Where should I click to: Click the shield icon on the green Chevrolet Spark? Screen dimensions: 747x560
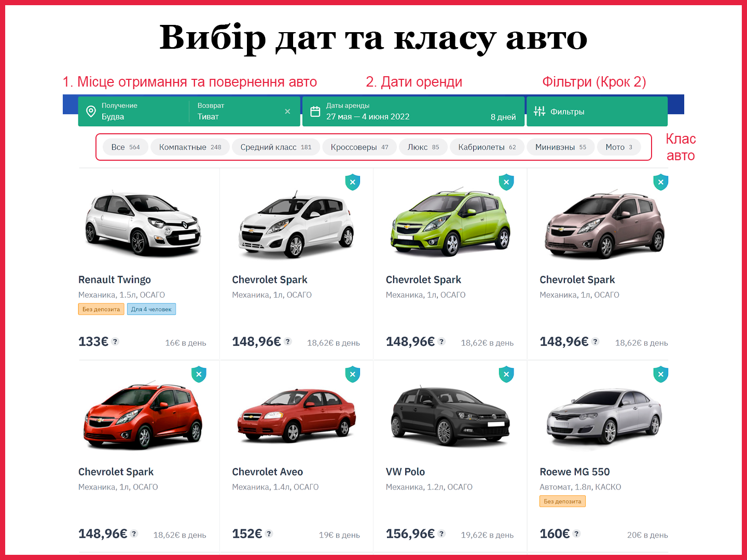click(506, 182)
